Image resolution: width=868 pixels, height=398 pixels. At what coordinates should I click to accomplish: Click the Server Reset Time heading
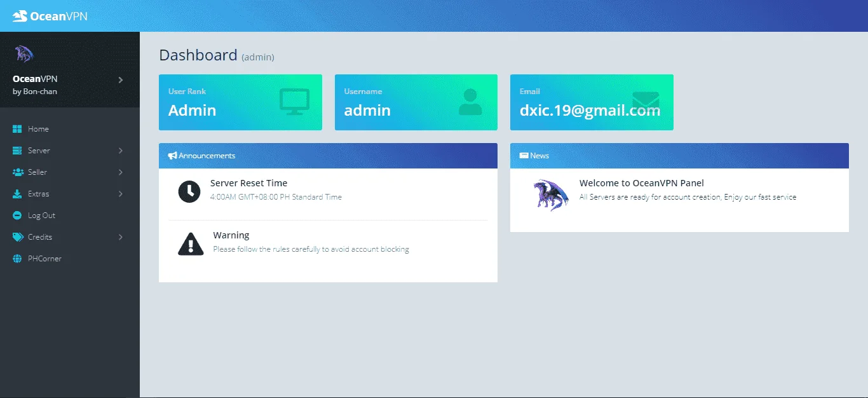[x=249, y=183]
